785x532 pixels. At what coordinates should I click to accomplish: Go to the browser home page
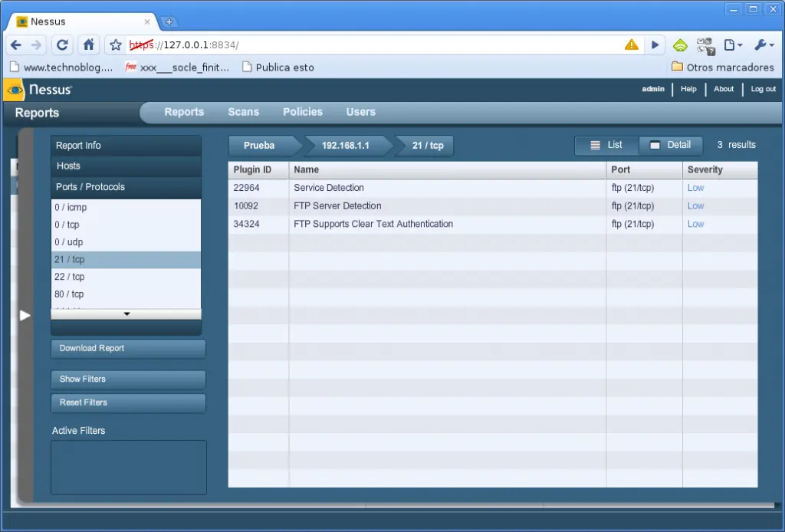coord(89,45)
